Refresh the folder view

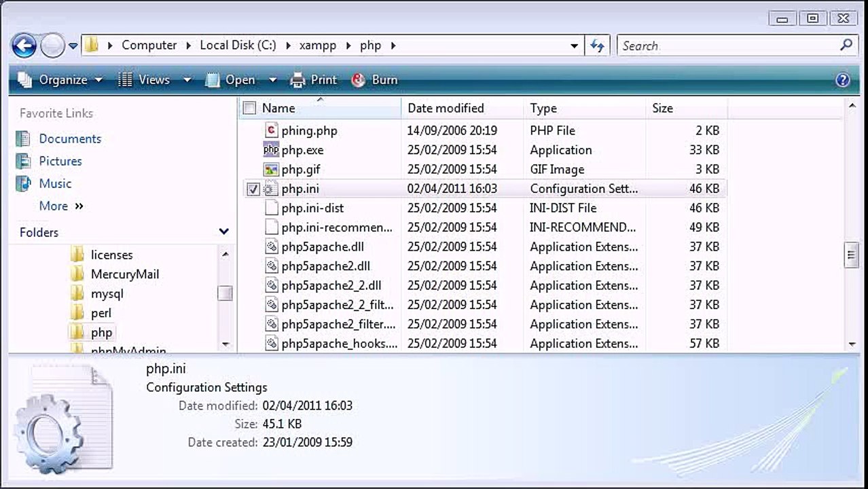[x=597, y=46]
